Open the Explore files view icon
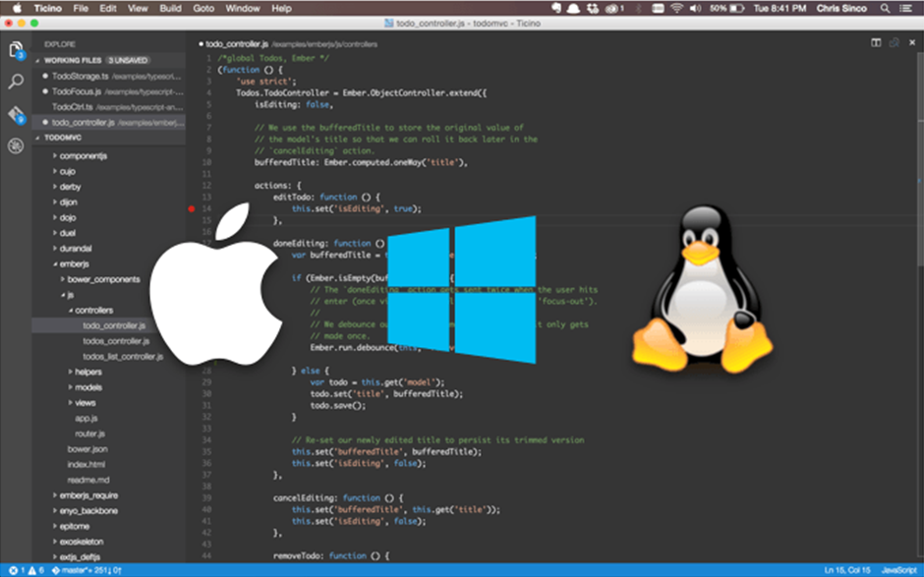The width and height of the screenshot is (924, 577). [x=16, y=49]
